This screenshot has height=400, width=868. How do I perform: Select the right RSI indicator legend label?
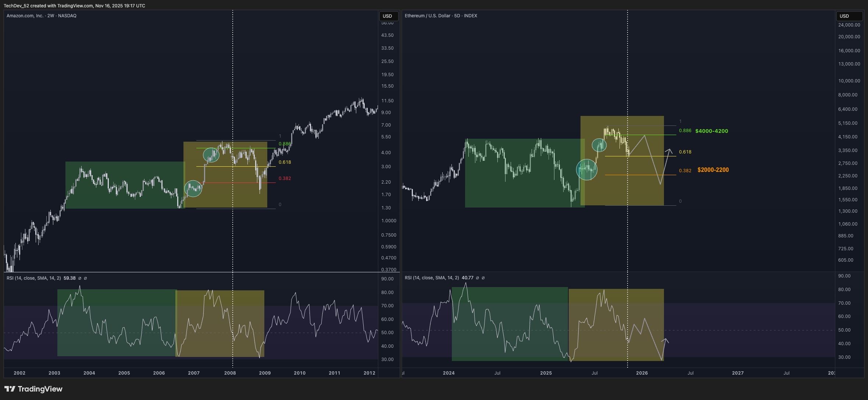[x=432, y=278]
